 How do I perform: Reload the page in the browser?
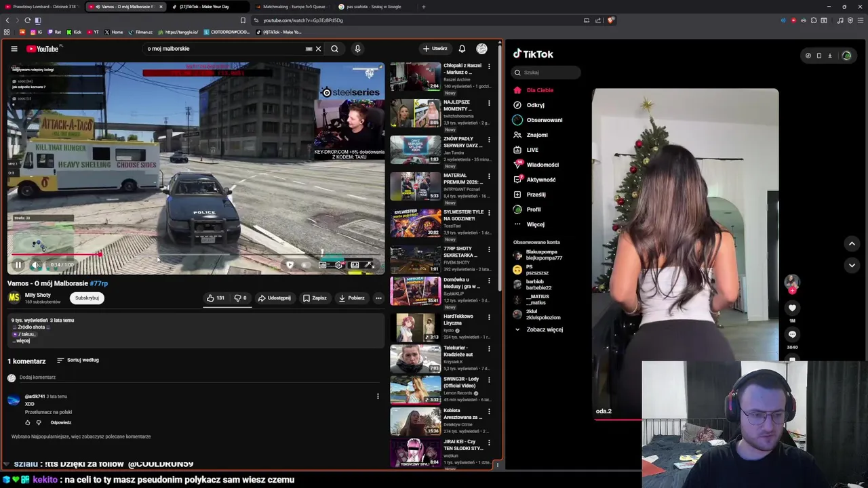27,20
